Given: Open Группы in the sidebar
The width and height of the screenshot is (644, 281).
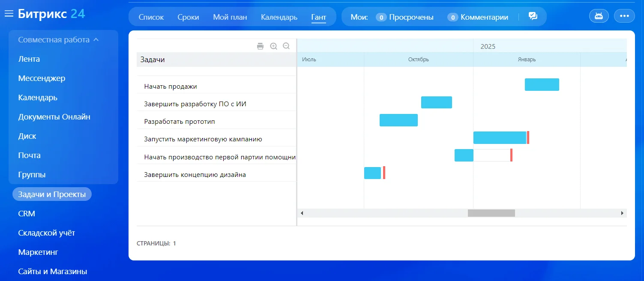Looking at the screenshot, I should [x=32, y=175].
